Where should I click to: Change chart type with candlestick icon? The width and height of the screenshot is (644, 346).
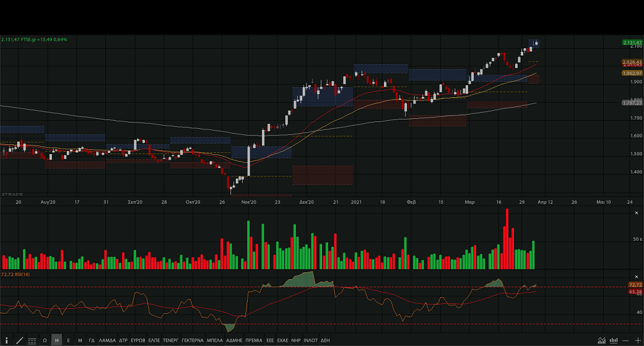(614, 340)
